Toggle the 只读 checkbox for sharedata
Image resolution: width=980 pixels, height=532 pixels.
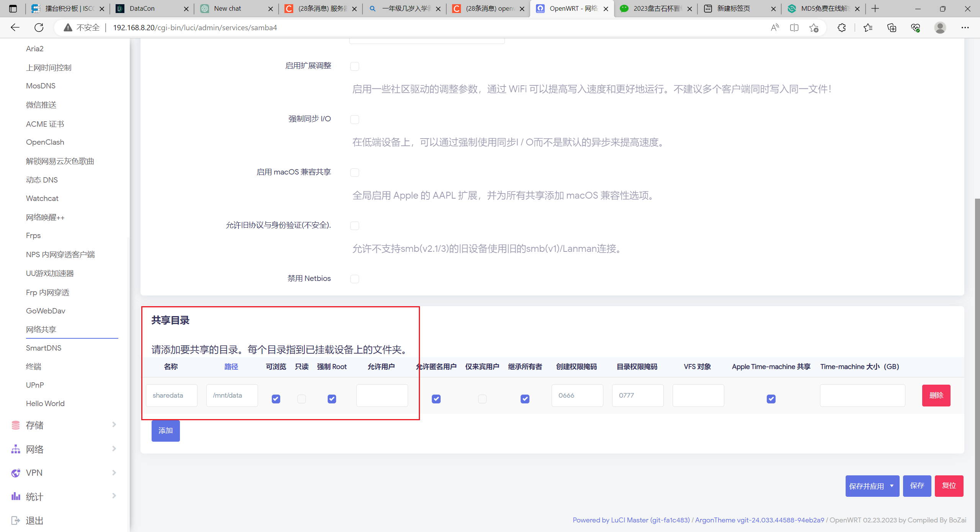pyautogui.click(x=302, y=399)
